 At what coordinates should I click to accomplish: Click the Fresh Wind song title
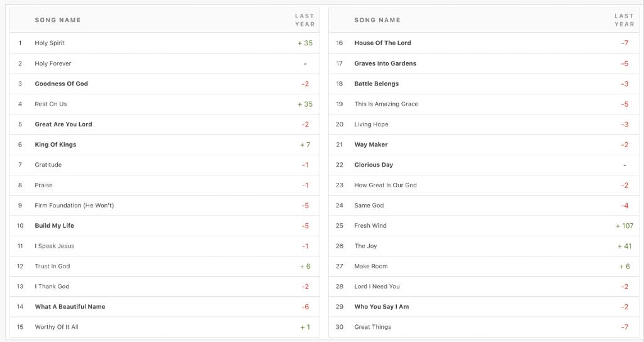click(370, 226)
